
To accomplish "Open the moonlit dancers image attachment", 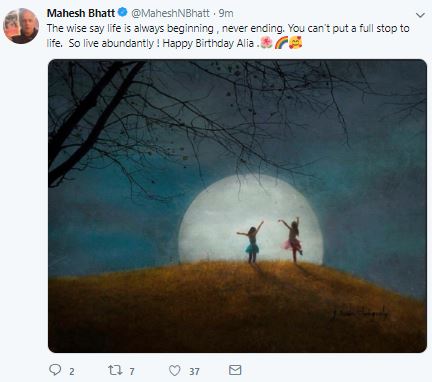I will 237,206.
